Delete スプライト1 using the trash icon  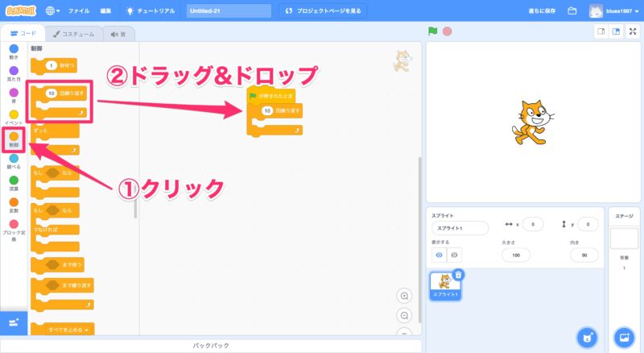[x=458, y=275]
